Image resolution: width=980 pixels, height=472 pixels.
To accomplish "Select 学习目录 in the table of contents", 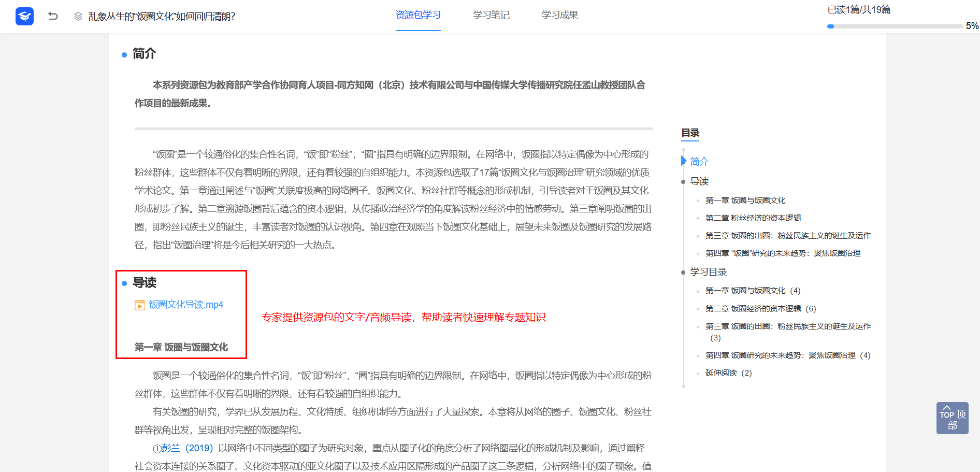I will pos(708,272).
